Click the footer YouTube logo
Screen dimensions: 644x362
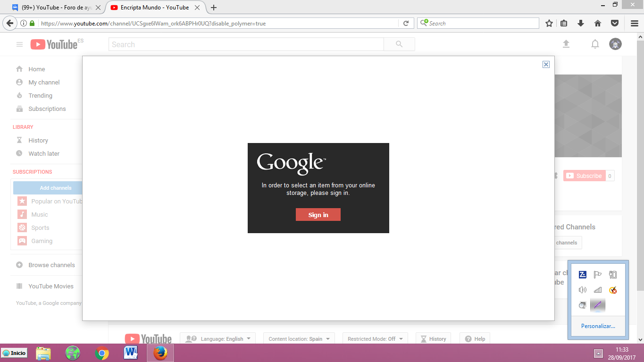(x=148, y=339)
